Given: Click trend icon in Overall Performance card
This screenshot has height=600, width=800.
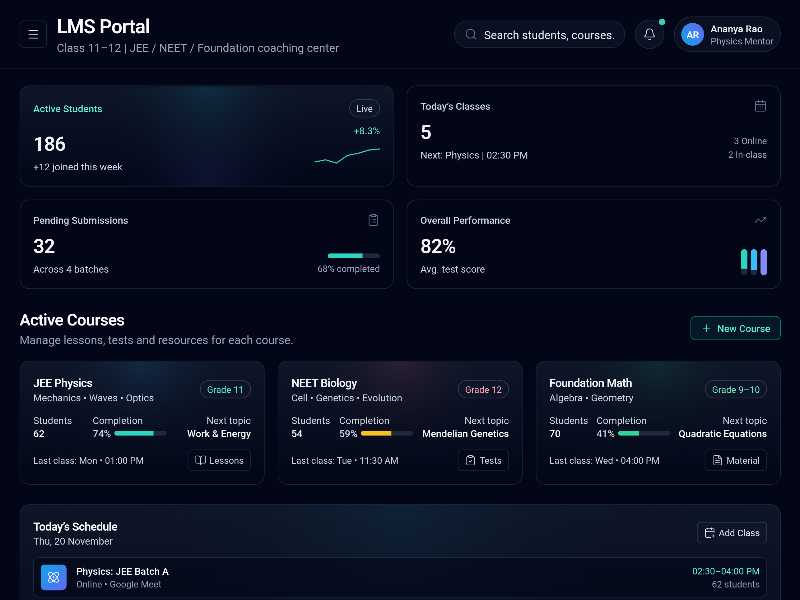Looking at the screenshot, I should pos(760,220).
